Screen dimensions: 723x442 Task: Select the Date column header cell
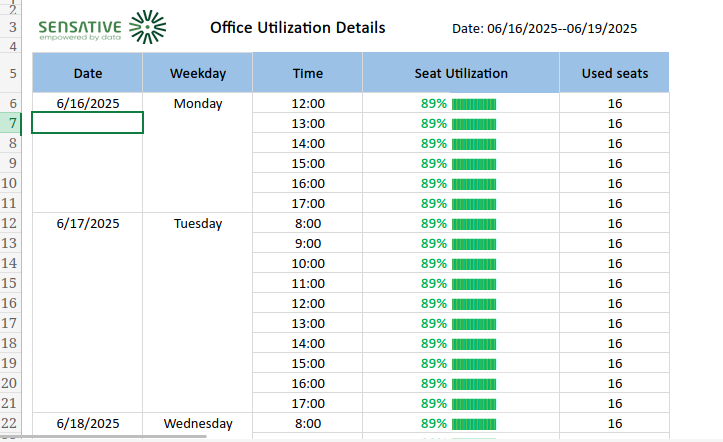click(87, 73)
